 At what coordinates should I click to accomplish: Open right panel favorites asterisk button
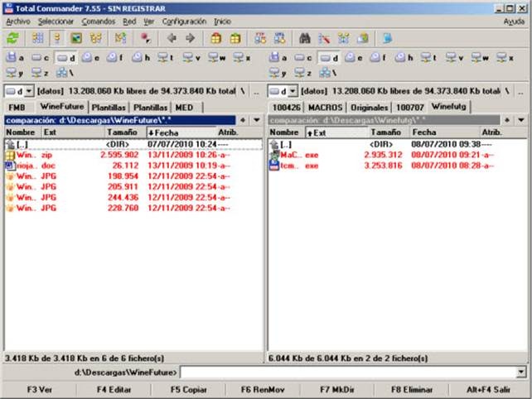coord(507,120)
